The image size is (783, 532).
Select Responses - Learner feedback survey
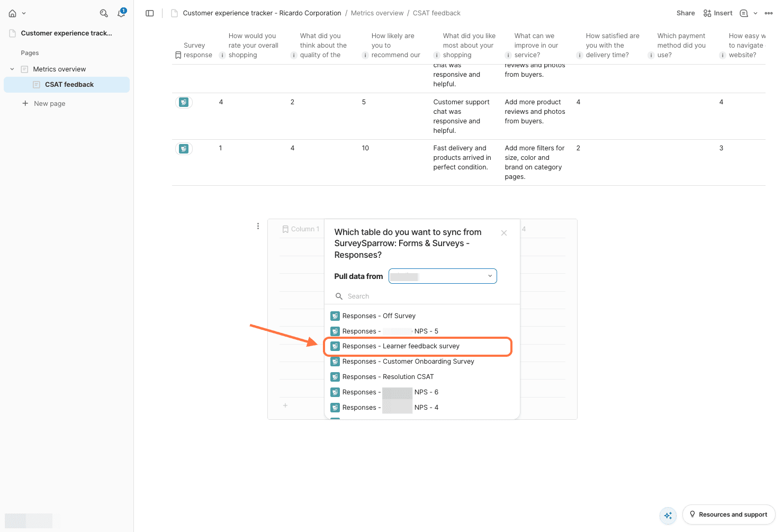tap(401, 346)
